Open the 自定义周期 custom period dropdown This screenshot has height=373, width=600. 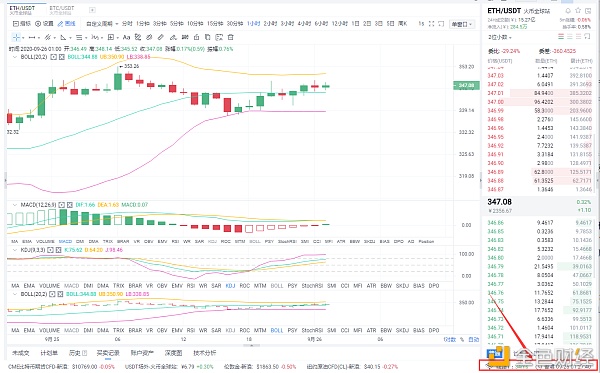coord(102,24)
